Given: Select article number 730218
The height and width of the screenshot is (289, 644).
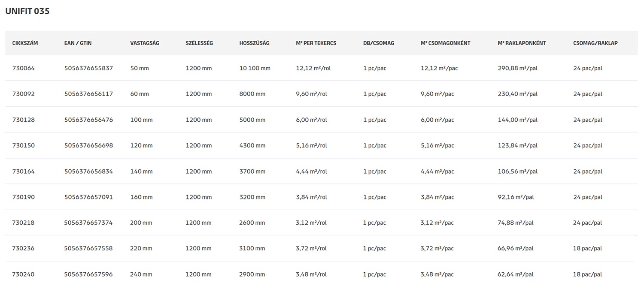Looking at the screenshot, I should pos(24,223).
